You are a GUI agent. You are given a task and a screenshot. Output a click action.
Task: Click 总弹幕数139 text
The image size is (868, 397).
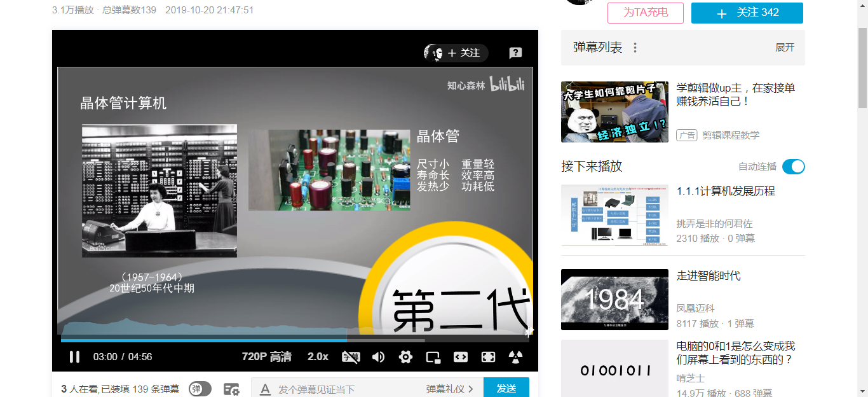pyautogui.click(x=129, y=10)
